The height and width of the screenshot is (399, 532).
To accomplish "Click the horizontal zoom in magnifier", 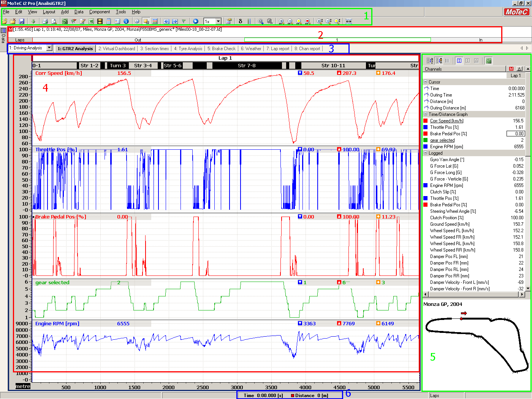I will (x=281, y=21).
